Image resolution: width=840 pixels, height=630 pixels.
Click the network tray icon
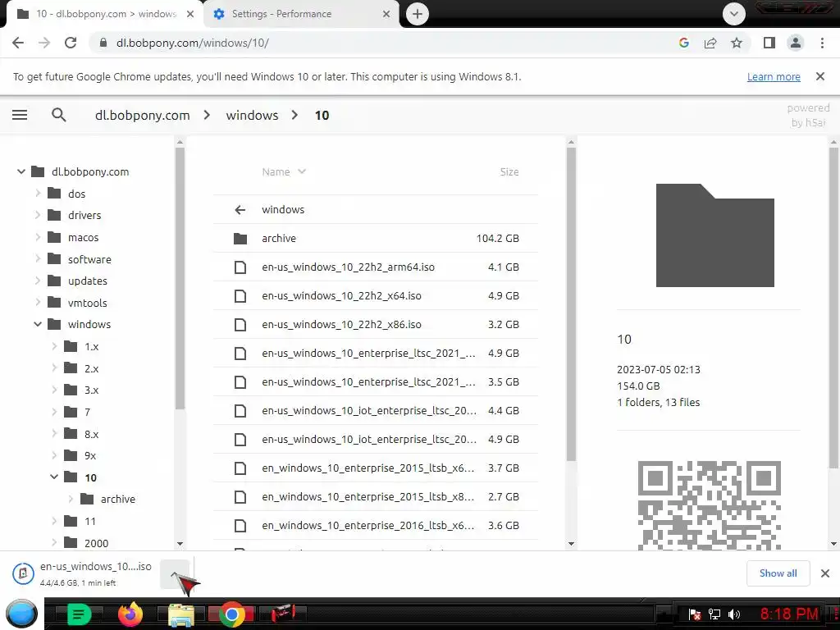click(x=714, y=614)
